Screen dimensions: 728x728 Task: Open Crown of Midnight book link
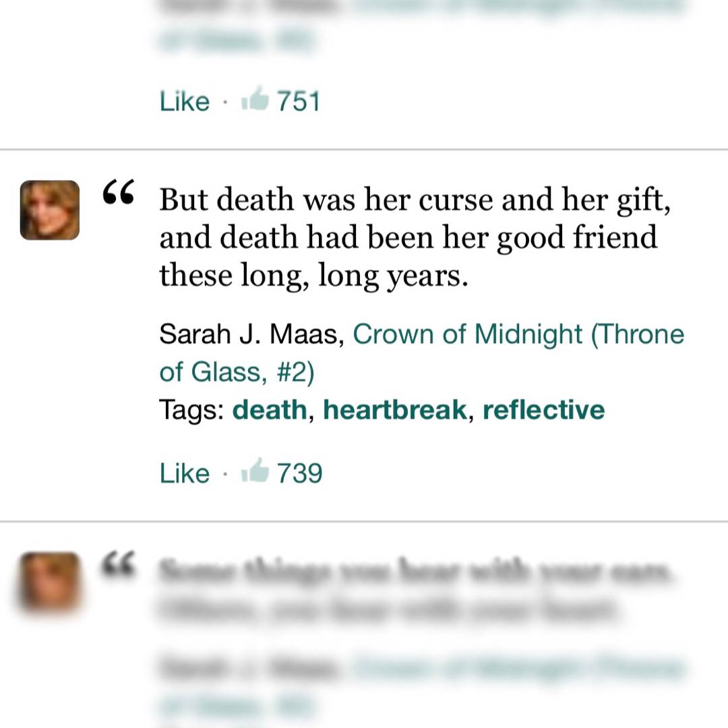[421, 353]
